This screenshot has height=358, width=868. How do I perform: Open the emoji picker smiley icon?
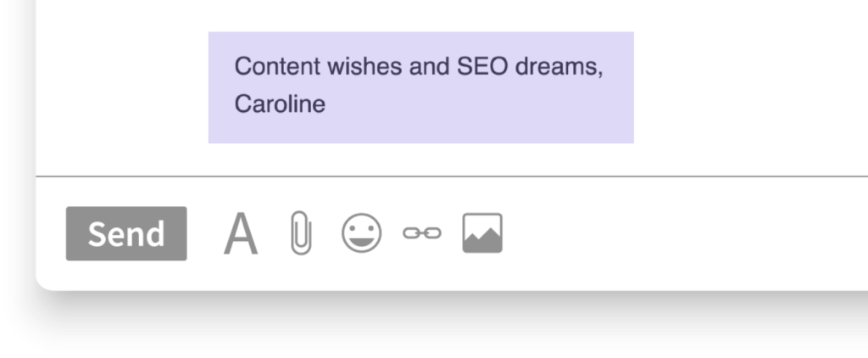pos(361,233)
